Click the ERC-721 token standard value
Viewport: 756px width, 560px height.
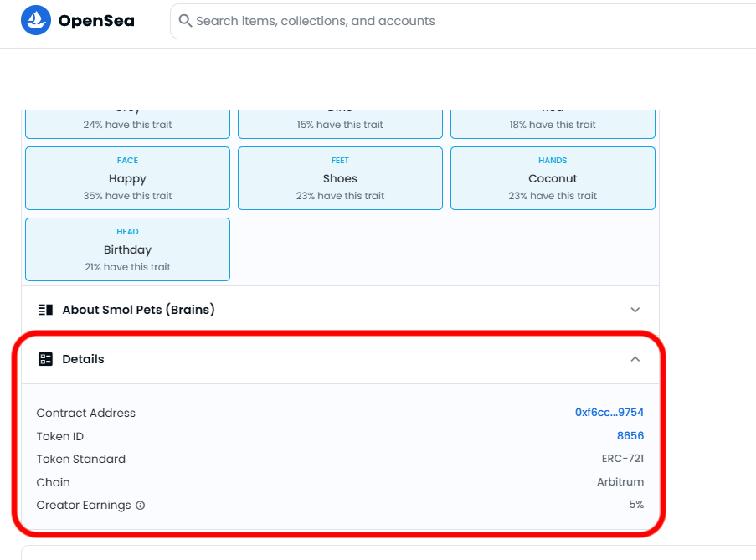(622, 459)
